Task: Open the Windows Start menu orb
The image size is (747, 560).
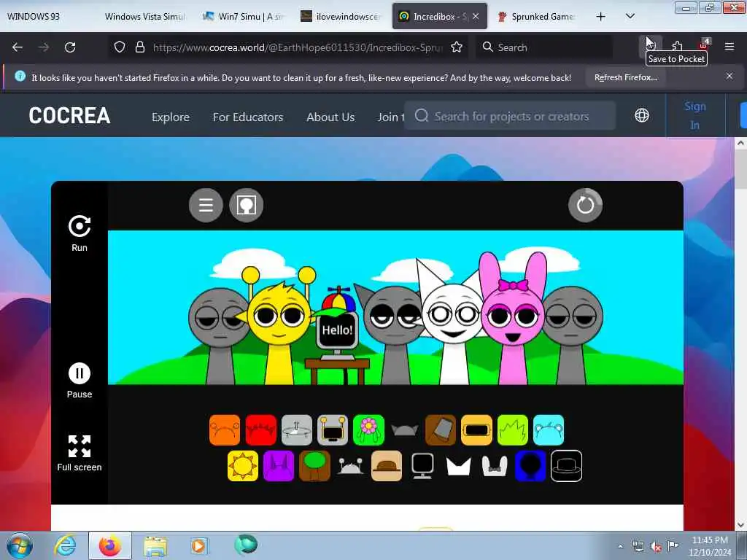Action: (20, 545)
